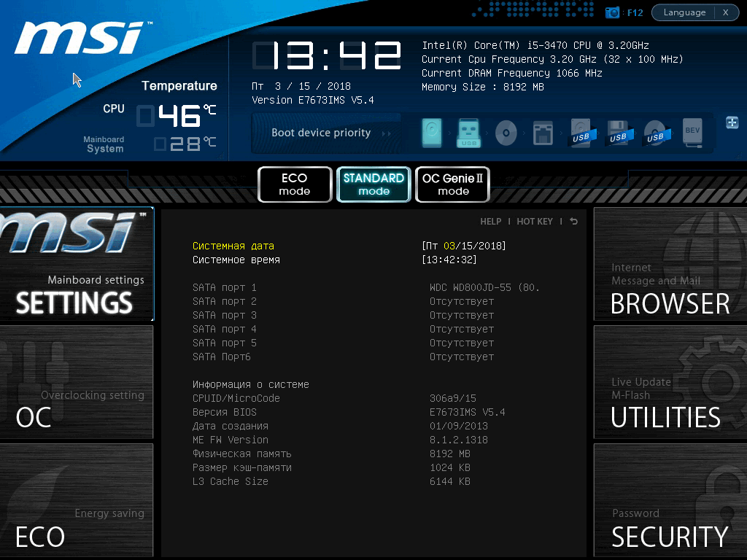The height and width of the screenshot is (560, 747).
Task: Enable ECO mode
Action: pos(295,184)
